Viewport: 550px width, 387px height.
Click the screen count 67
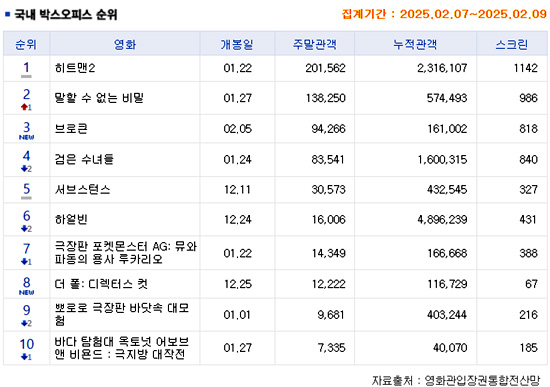pyautogui.click(x=531, y=284)
